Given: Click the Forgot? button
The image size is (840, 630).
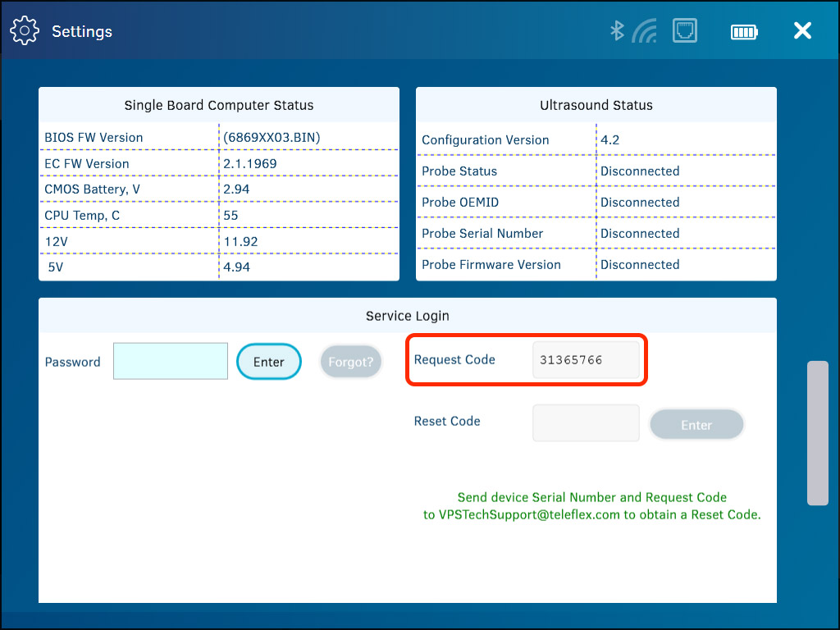Looking at the screenshot, I should coord(351,361).
